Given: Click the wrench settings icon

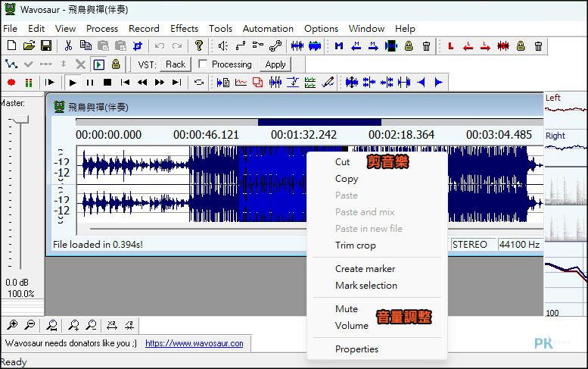Looking at the screenshot, I should click(x=275, y=45).
